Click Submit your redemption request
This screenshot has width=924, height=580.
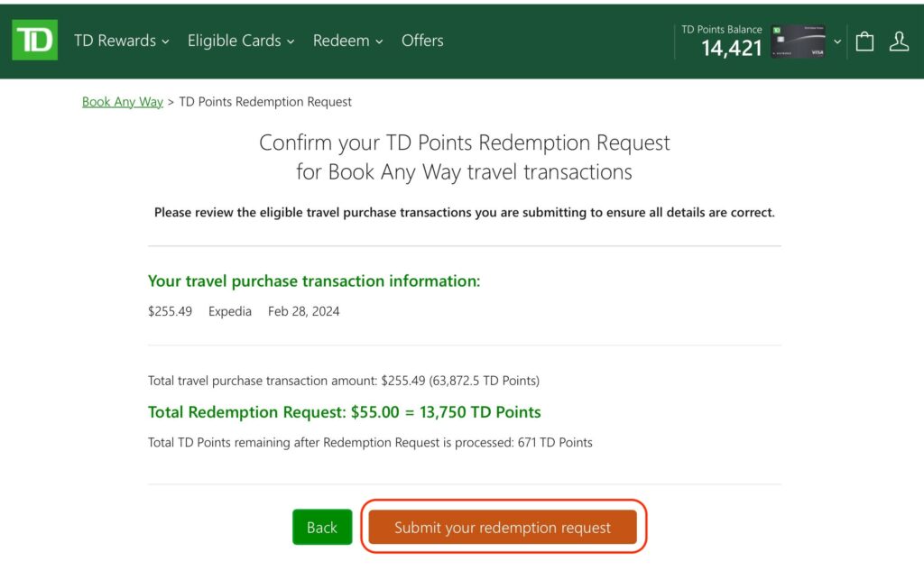[x=503, y=527]
